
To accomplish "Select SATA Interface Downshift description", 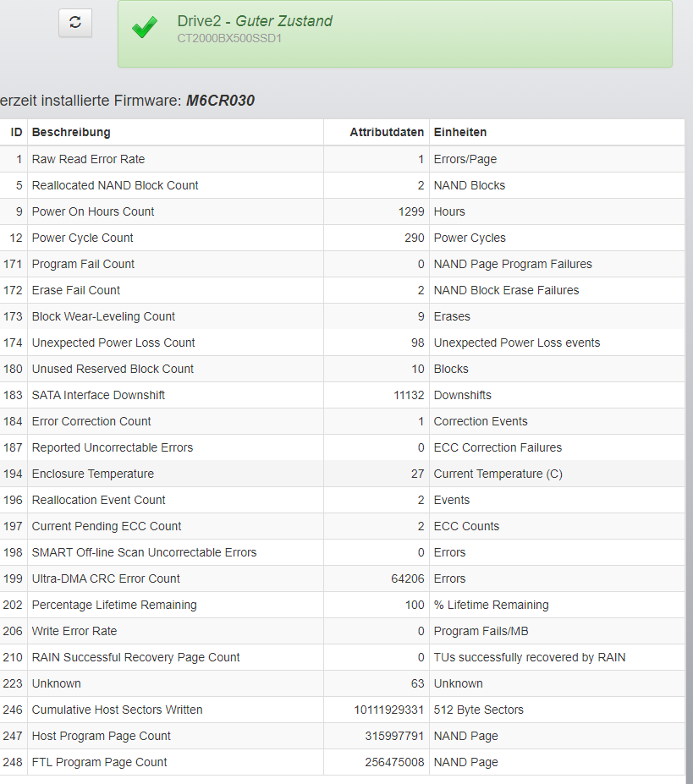I will pos(98,396).
